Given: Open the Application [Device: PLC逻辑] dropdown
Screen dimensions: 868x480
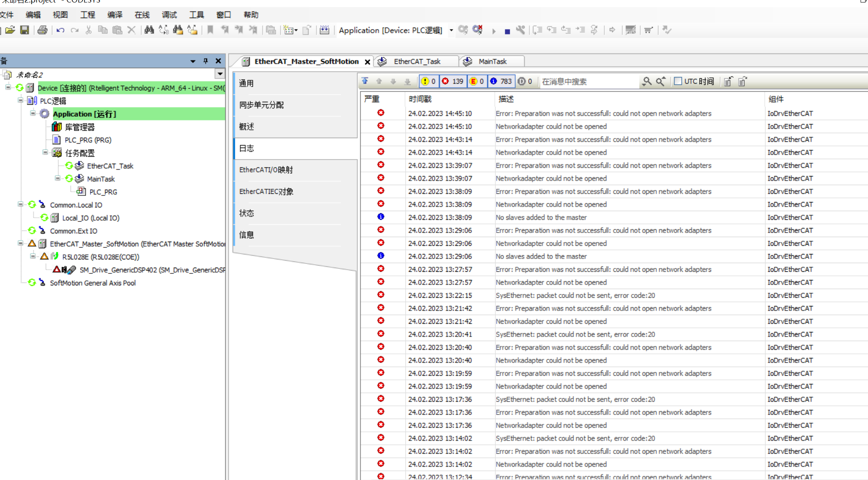Looking at the screenshot, I should click(451, 30).
